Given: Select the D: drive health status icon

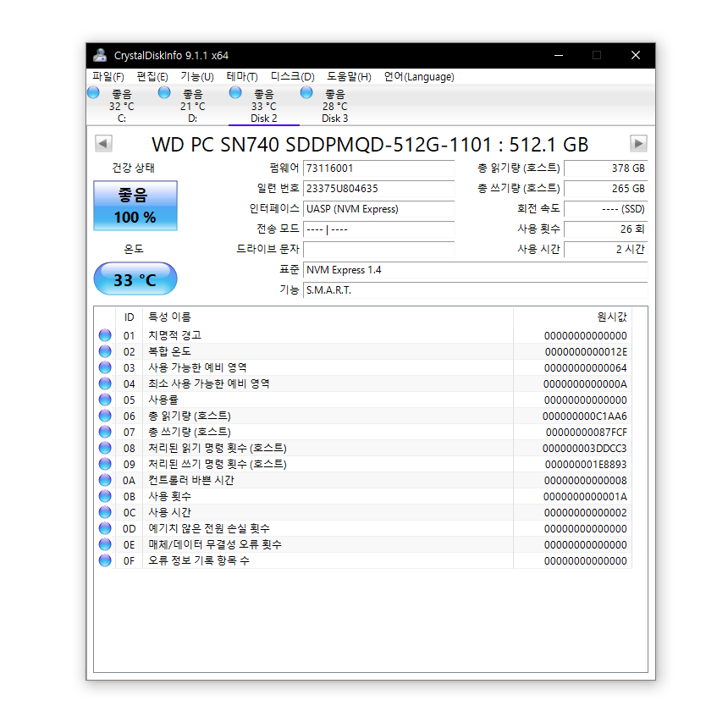Looking at the screenshot, I should [164, 93].
